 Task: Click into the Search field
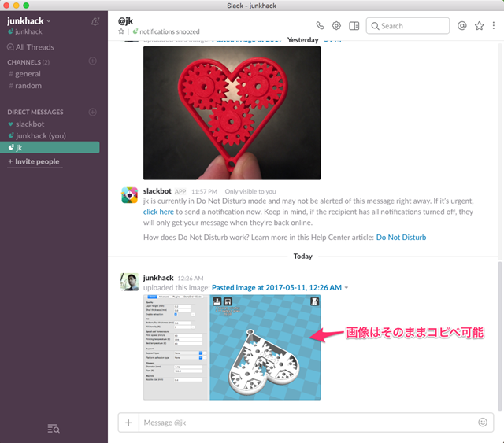point(408,26)
